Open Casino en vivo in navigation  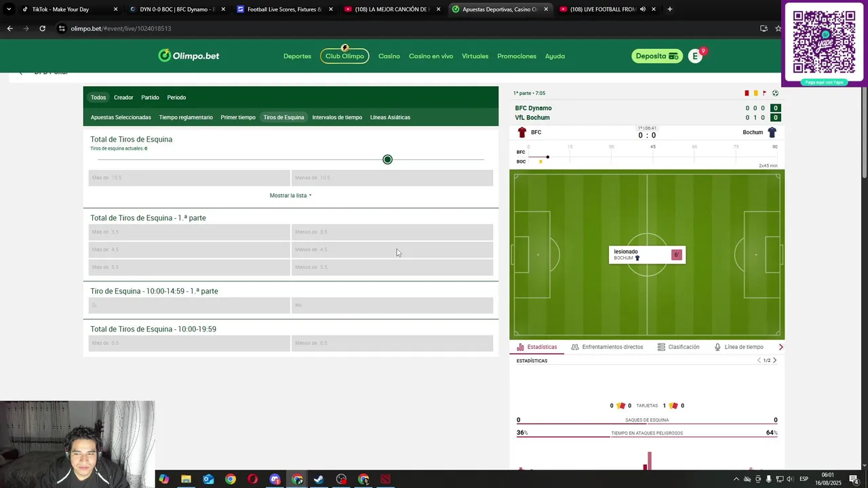click(431, 56)
